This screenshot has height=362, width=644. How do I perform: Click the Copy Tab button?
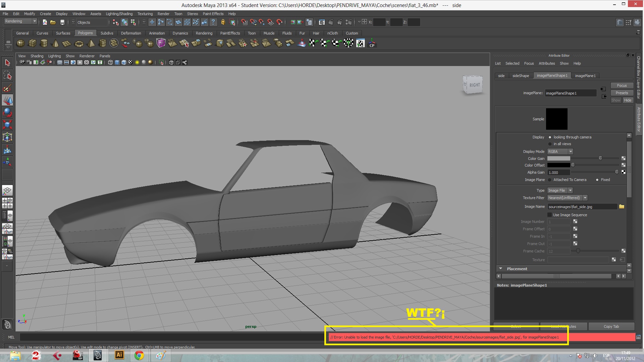tap(611, 326)
